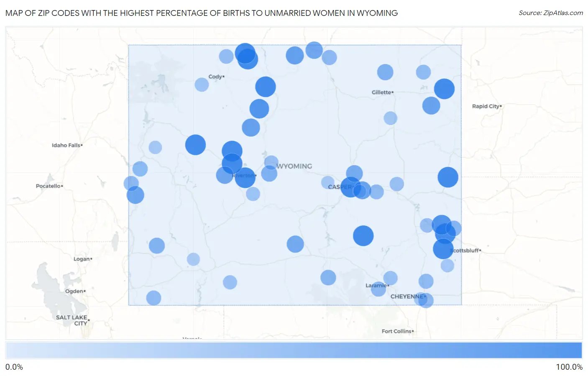Select the dark bubble southwest of Casper label

pyautogui.click(x=351, y=187)
